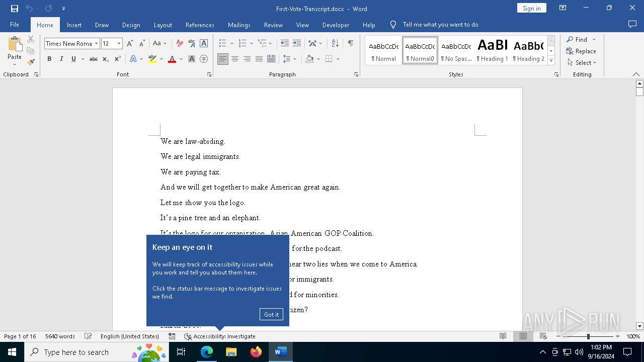Decrease paragraph indent
The width and height of the screenshot is (644, 362).
pyautogui.click(x=285, y=44)
